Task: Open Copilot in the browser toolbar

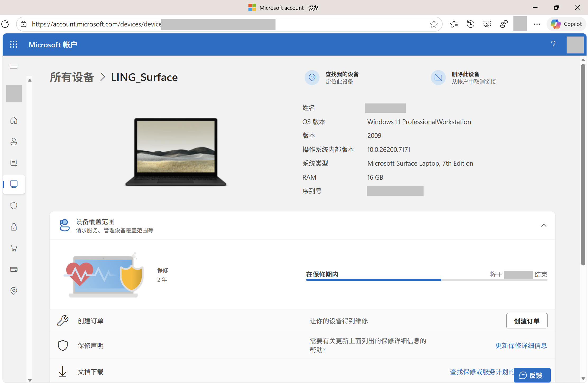Action: click(566, 24)
